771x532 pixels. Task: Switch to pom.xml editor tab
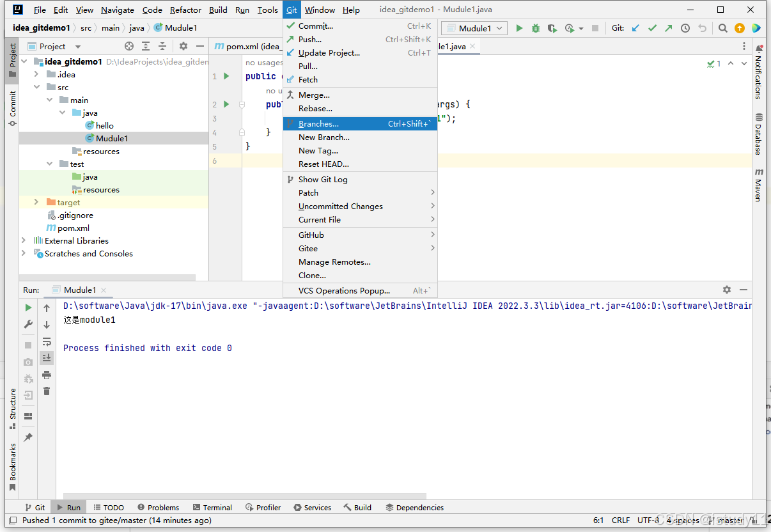(247, 46)
